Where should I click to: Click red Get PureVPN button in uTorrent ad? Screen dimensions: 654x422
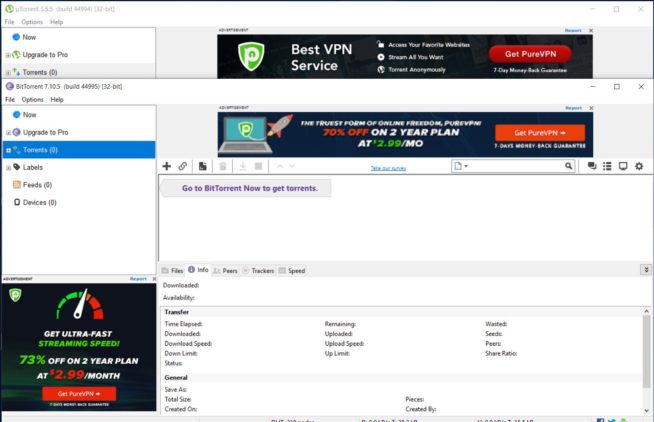[530, 54]
